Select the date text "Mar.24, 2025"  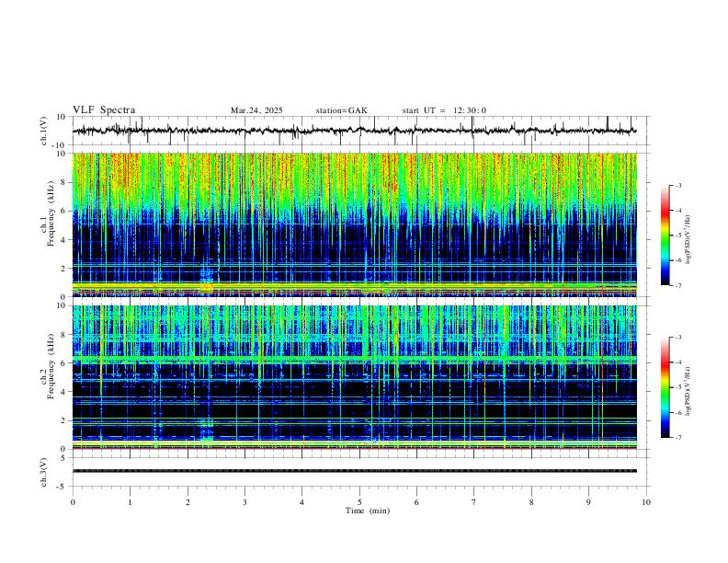point(256,110)
